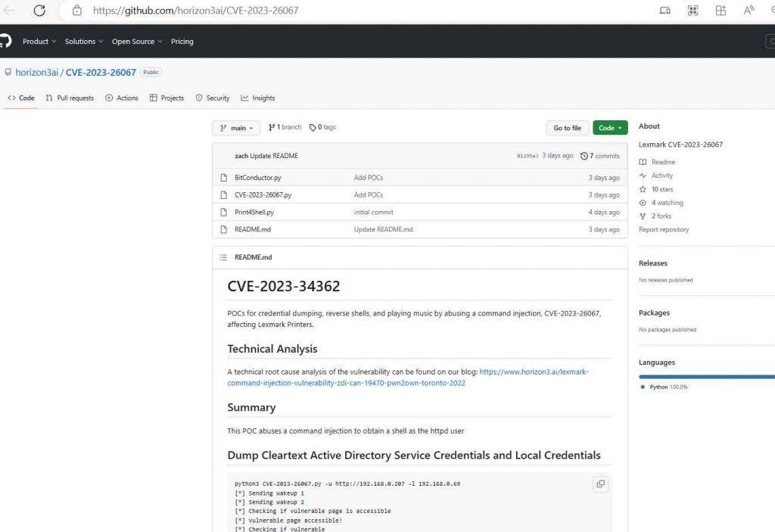Switch to the Pull requests tab
Viewport: 775px width, 532px height.
(x=70, y=98)
